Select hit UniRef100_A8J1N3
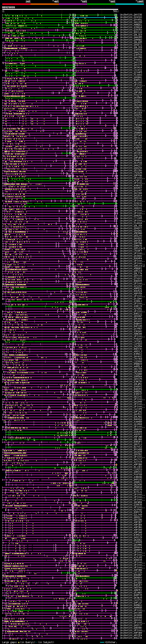This screenshot has width=146, height=644. pyautogui.click(x=131, y=82)
